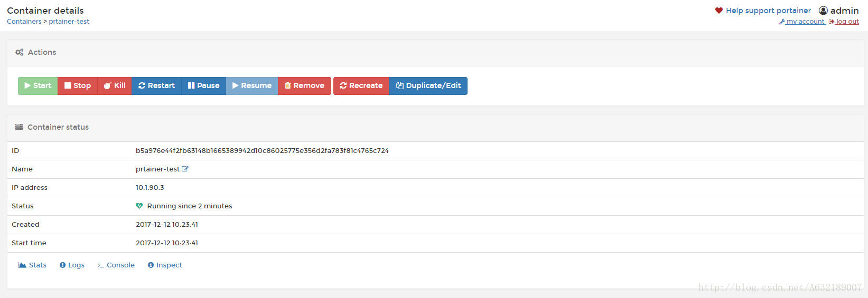Click the edit pencil icon beside prtainer-test name
The image size is (868, 298).
coord(185,169)
